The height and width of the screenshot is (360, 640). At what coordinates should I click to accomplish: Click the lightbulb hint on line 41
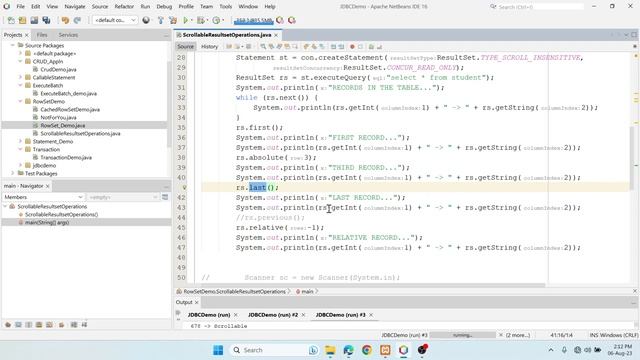tap(184, 187)
